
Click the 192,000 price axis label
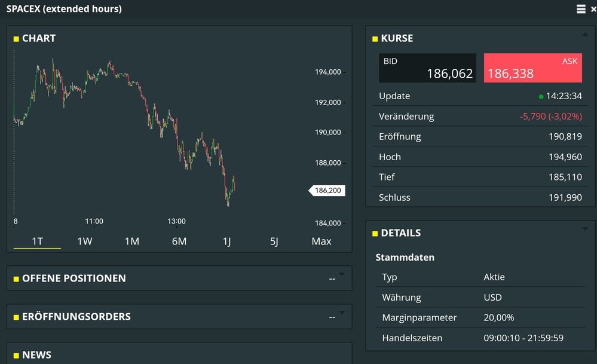click(328, 102)
